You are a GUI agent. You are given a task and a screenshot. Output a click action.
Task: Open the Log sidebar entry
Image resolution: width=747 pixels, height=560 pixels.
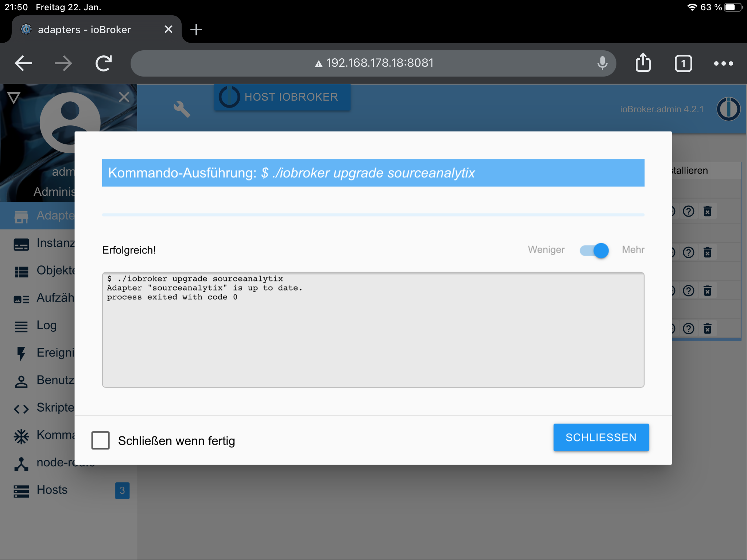[x=46, y=325]
